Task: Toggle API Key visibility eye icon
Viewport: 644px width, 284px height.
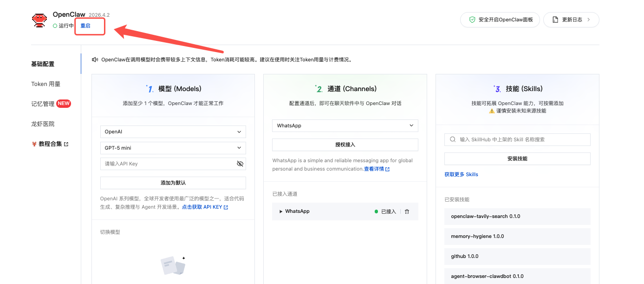Action: [240, 164]
